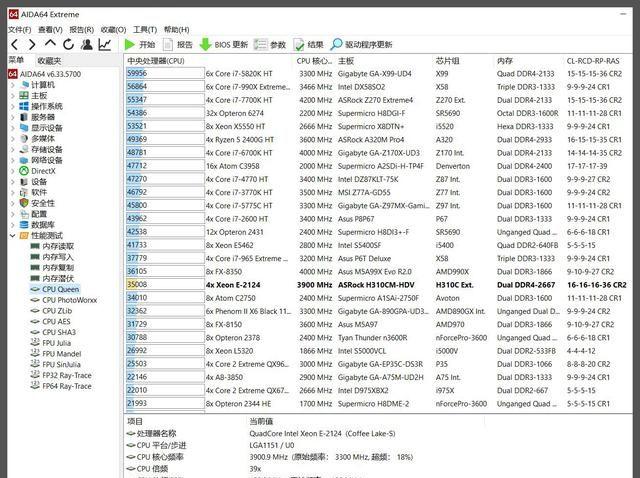Select the 内存读取 benchmark
Viewport: 640px width, 478px height.
52,246
